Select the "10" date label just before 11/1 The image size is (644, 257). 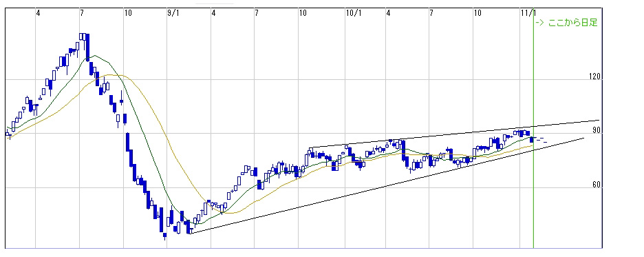(477, 13)
